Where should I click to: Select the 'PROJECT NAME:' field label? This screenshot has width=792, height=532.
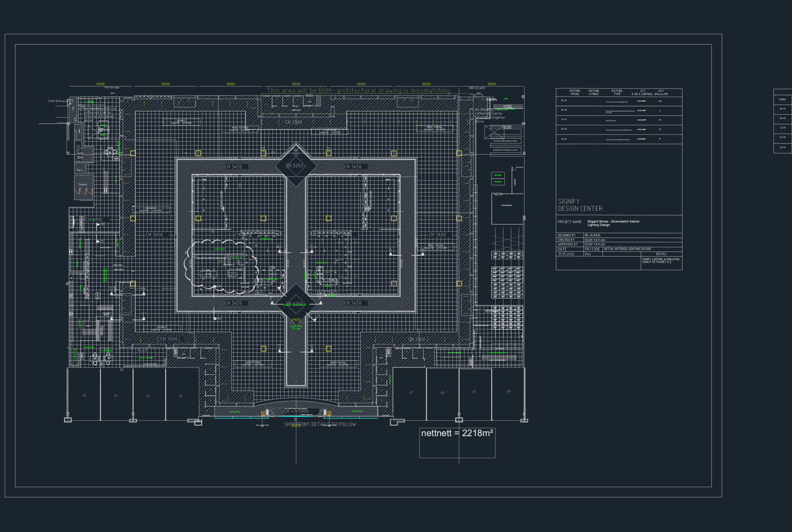point(570,222)
